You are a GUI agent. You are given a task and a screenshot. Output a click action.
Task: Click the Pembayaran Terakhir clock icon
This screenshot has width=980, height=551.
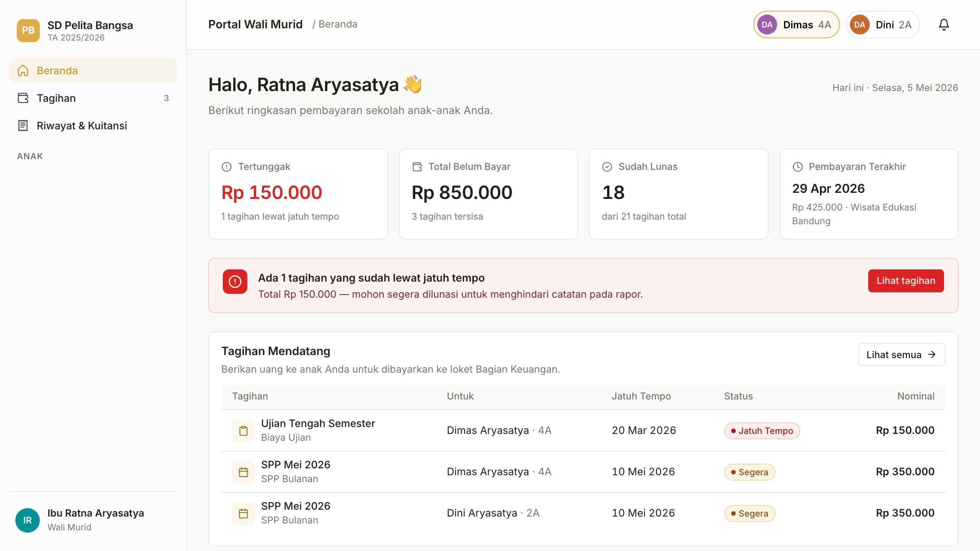[797, 167]
